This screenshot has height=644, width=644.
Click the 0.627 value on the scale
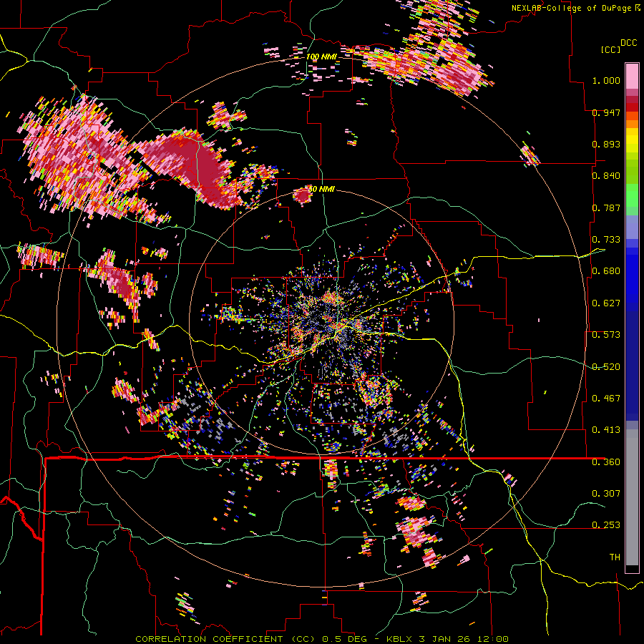coord(606,303)
